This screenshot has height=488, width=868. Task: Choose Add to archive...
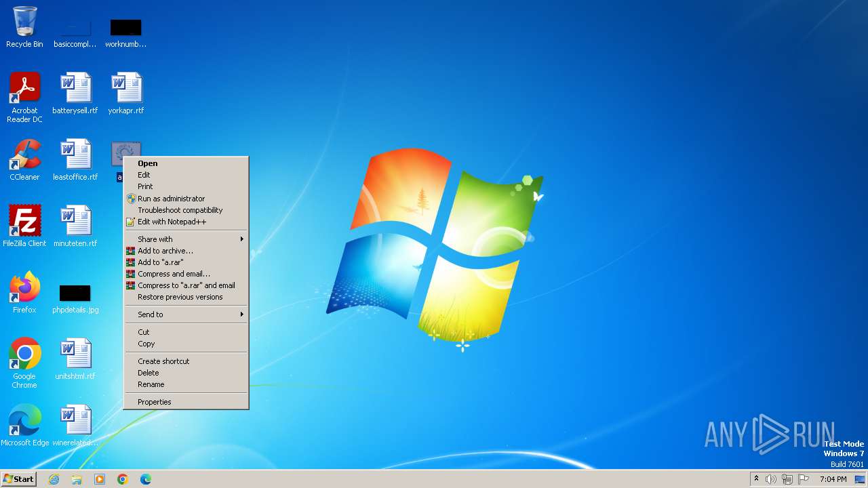[x=186, y=251]
